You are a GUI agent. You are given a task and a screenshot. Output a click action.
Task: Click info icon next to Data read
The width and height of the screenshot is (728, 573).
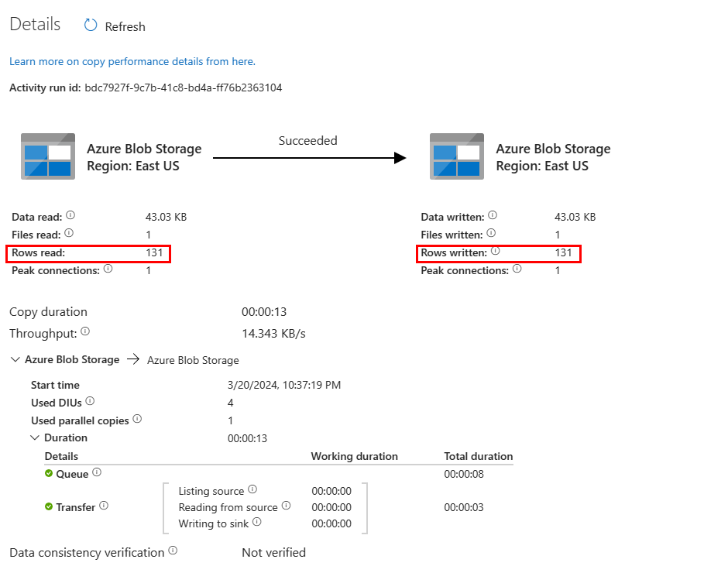coord(70,215)
